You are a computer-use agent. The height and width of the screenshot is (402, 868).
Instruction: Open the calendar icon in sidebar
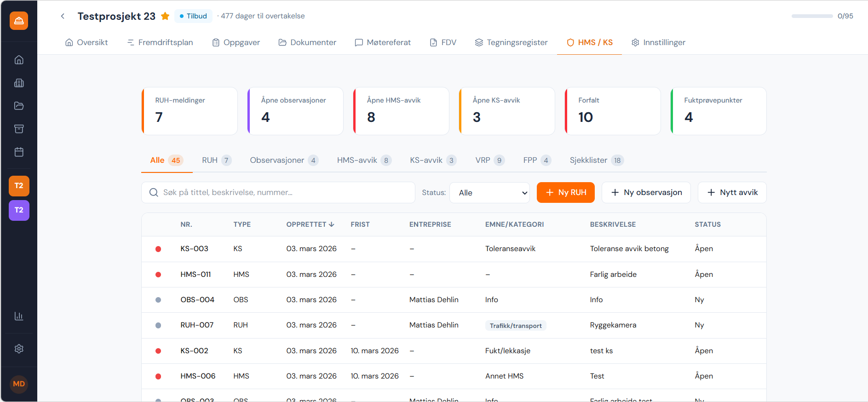(19, 152)
